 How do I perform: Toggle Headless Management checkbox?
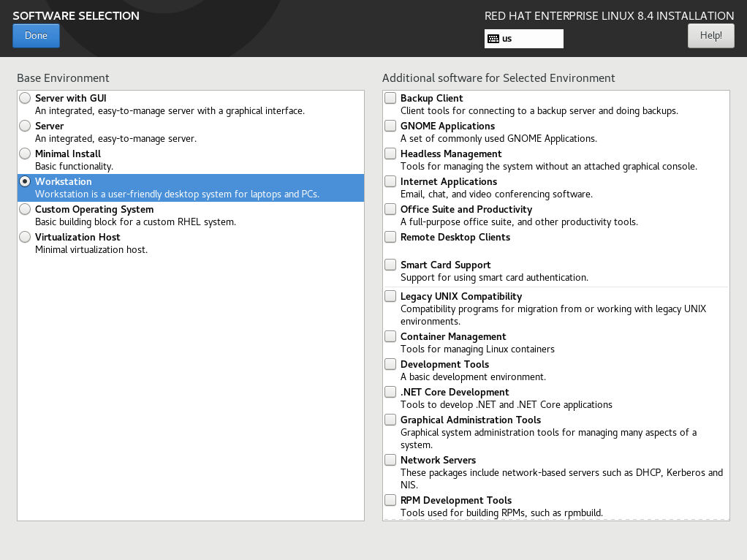391,154
